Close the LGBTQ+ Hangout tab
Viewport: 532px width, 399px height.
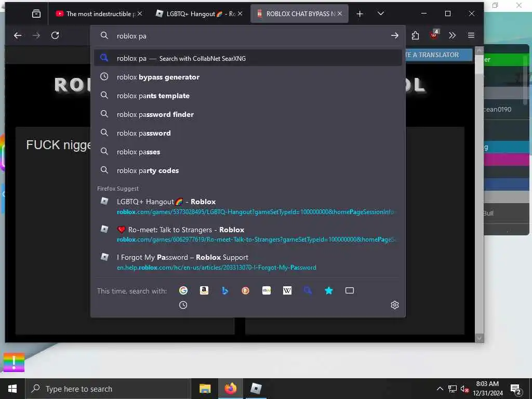tap(240, 14)
